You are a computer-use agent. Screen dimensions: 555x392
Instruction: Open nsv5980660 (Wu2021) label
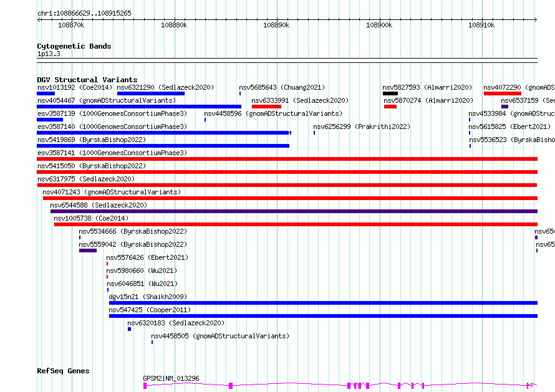point(142,270)
